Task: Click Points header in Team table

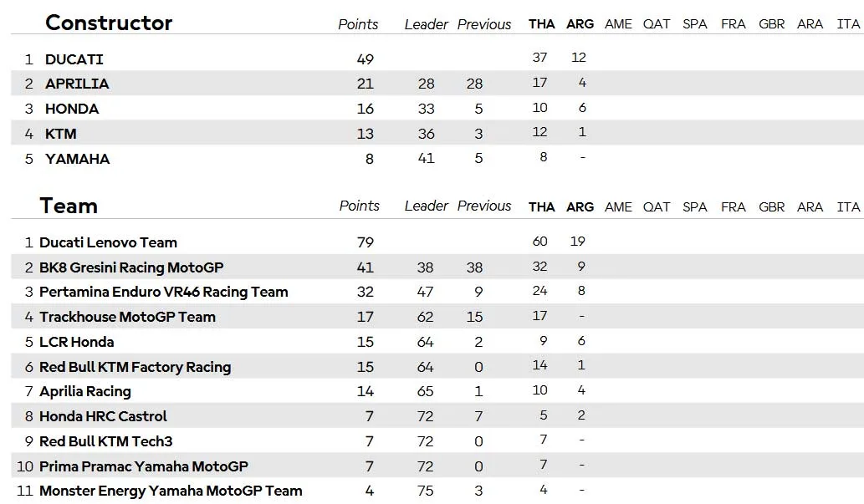Action: 360,206
